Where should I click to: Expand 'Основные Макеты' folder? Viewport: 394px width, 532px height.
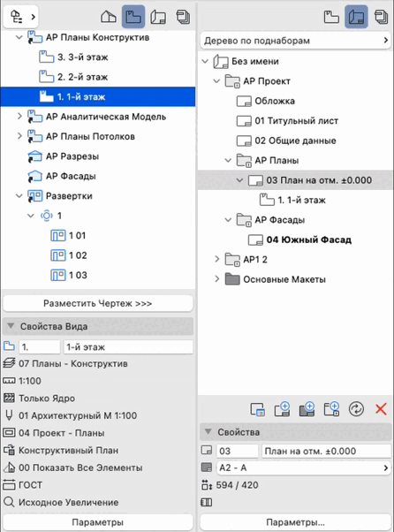(217, 279)
